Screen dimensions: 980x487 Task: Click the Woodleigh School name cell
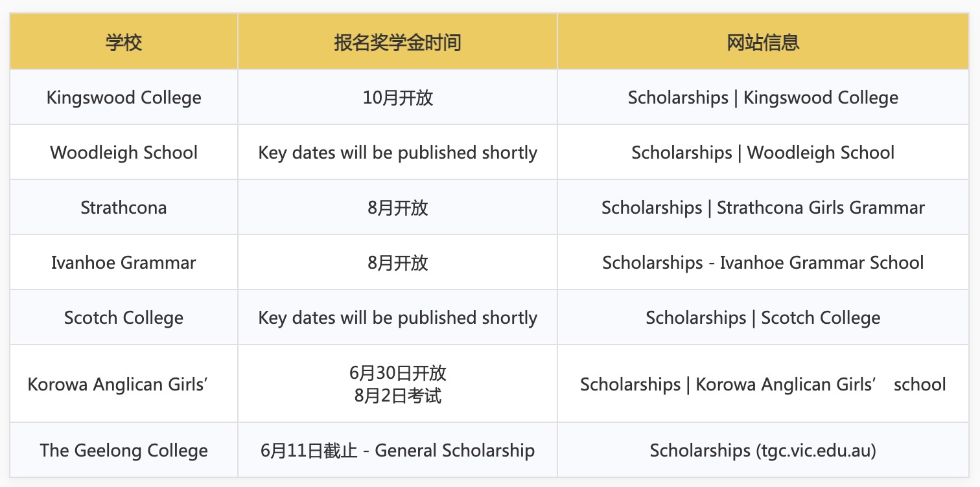(x=124, y=152)
